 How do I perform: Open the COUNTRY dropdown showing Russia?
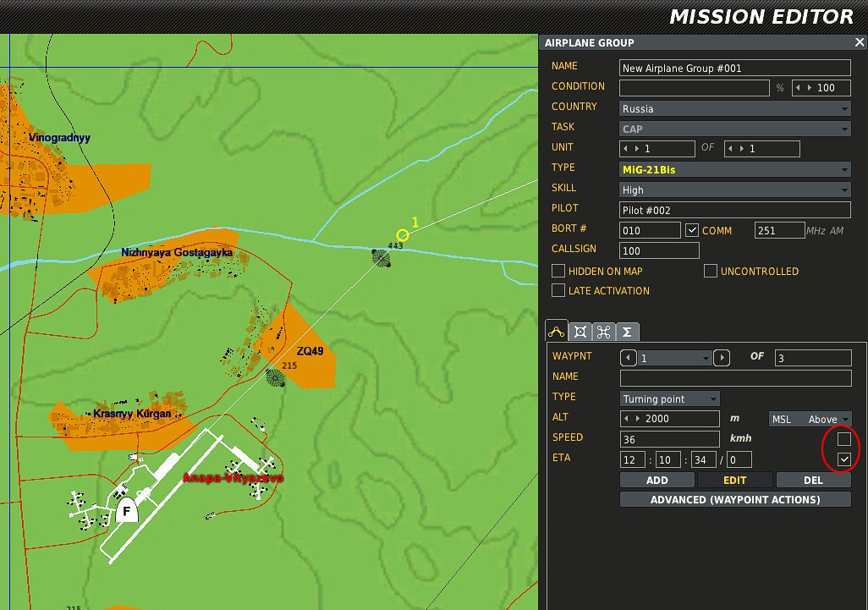(x=734, y=108)
